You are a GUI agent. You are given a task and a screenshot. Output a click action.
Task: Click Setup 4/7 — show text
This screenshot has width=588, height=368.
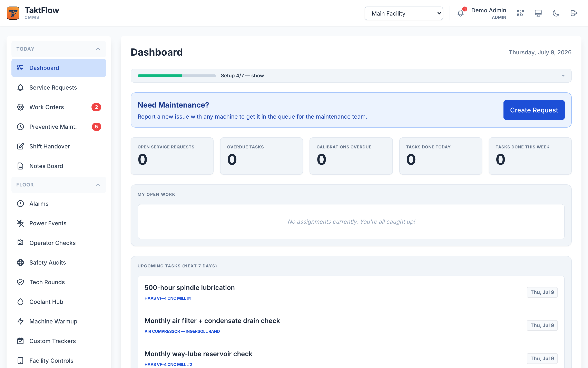242,76
